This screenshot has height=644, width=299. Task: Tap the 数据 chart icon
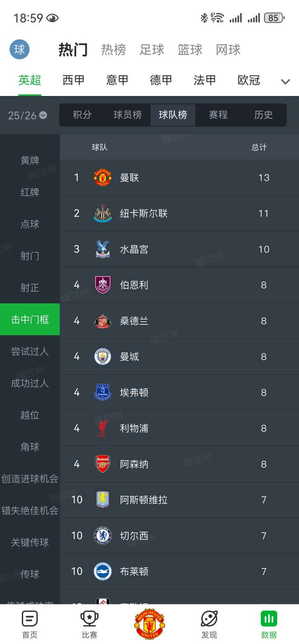coord(269,619)
